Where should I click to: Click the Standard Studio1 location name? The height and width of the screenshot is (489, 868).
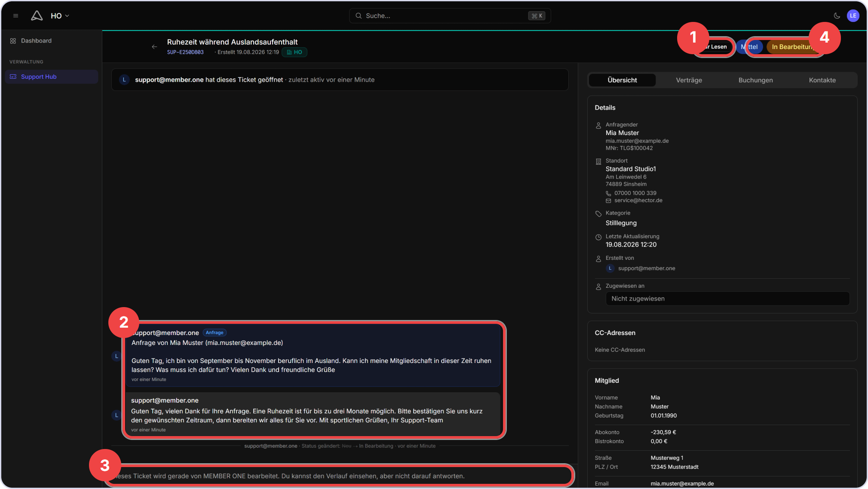(631, 169)
